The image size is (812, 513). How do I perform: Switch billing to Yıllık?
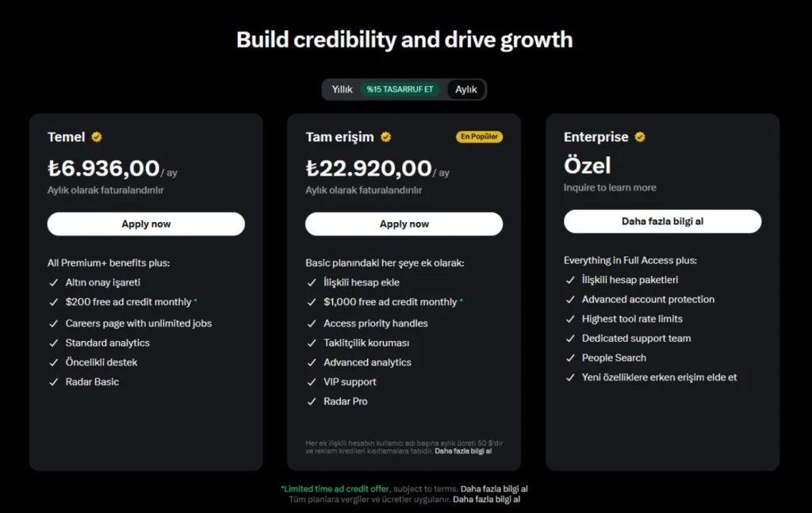point(342,90)
